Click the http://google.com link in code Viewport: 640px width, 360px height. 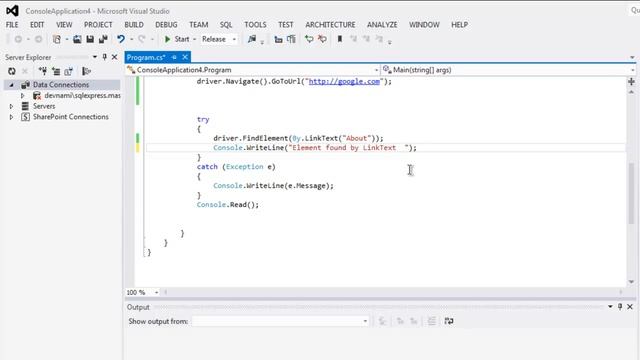pyautogui.click(x=344, y=81)
